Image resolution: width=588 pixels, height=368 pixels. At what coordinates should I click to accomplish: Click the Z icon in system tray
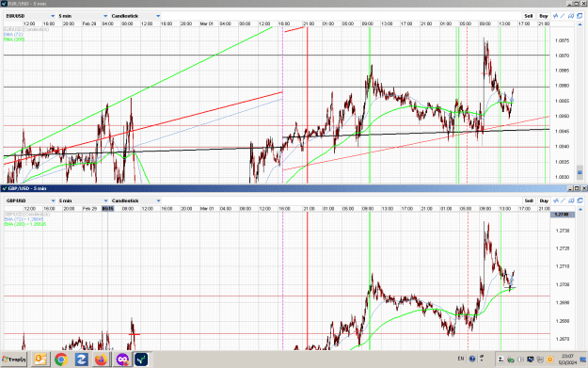click(x=501, y=360)
